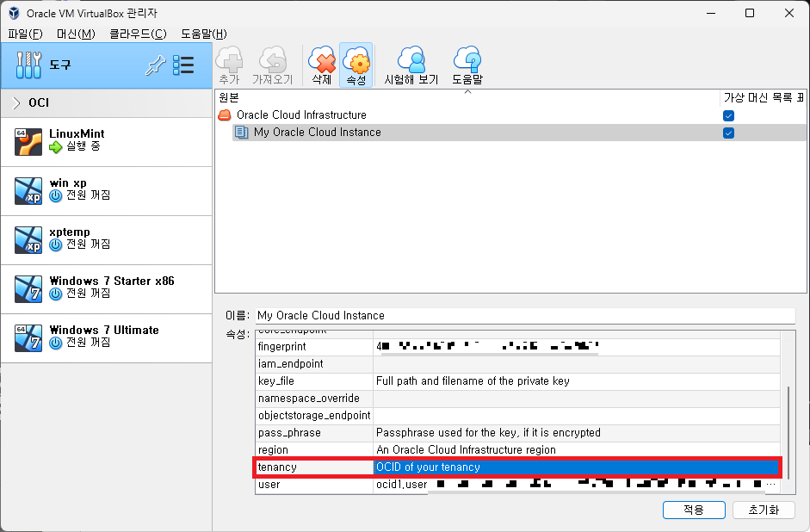Click the Source (원본) column header
This screenshot has width=810, height=532.
(467, 97)
